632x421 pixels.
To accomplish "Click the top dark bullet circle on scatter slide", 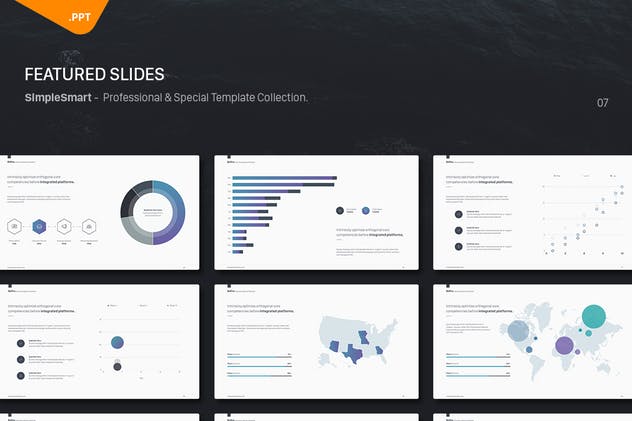I will (x=459, y=213).
